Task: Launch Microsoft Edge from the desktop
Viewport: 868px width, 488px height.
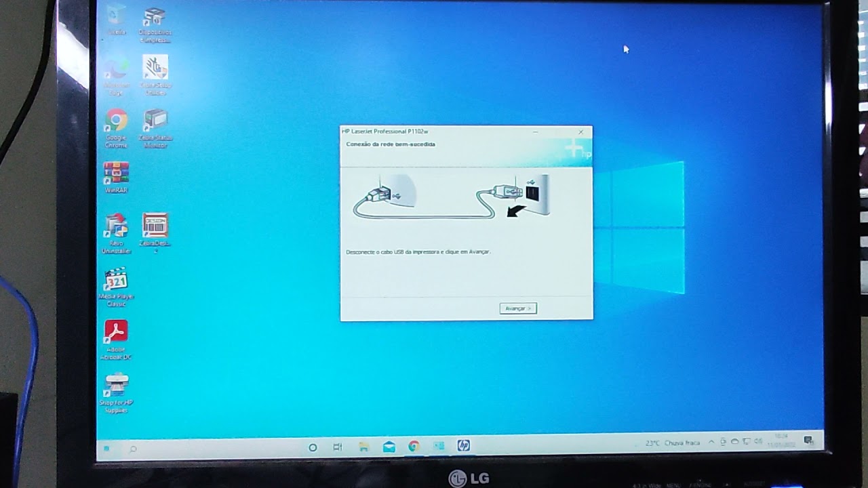Action: tap(116, 76)
